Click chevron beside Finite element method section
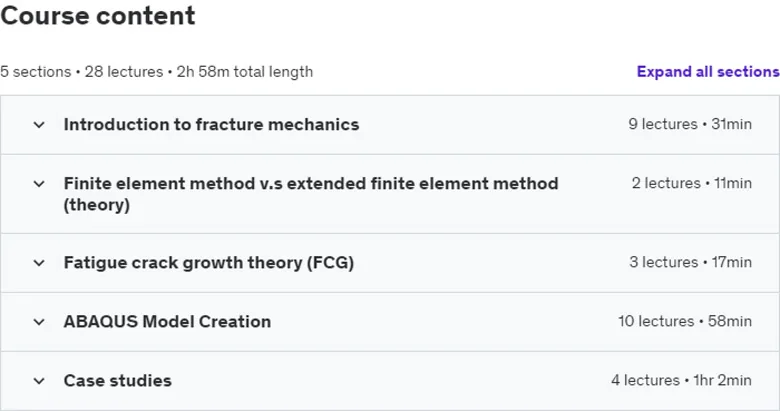This screenshot has height=411, width=780. click(39, 184)
